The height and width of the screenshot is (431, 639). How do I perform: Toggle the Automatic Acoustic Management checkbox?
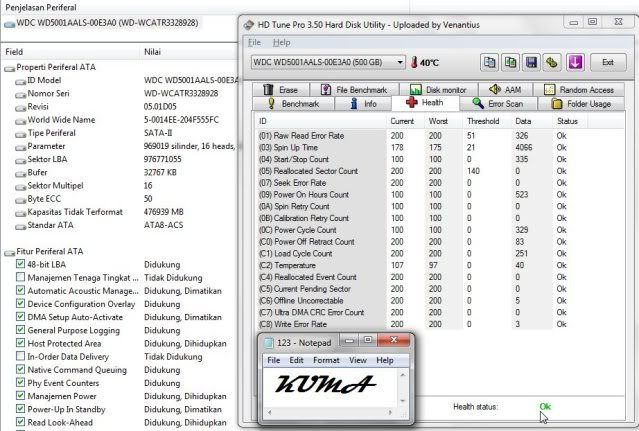tap(20, 290)
